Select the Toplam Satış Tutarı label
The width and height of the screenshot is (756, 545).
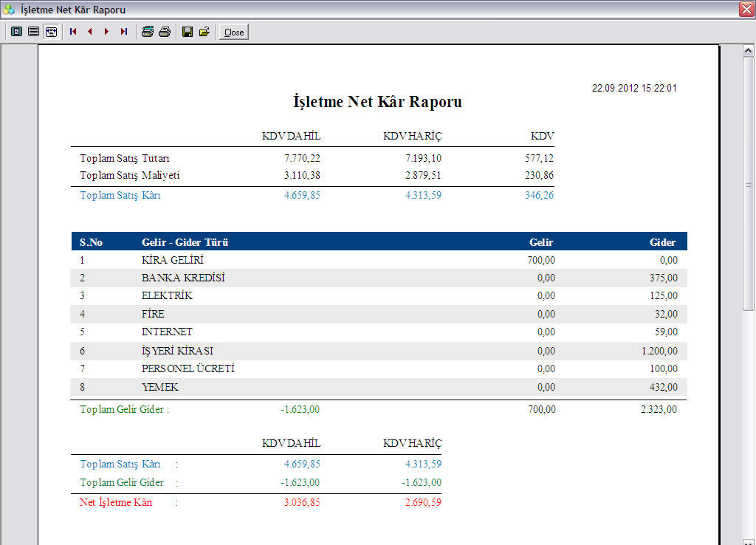[124, 158]
